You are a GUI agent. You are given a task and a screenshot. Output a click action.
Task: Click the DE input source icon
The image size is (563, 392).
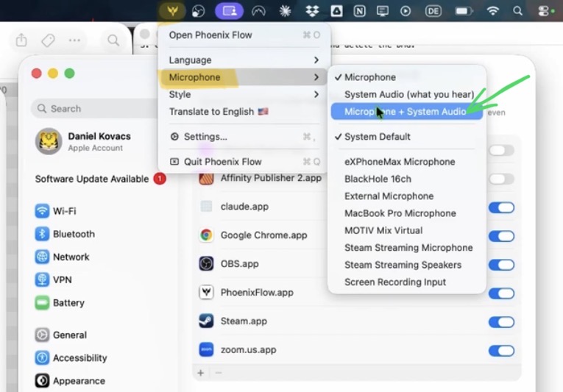pyautogui.click(x=433, y=11)
